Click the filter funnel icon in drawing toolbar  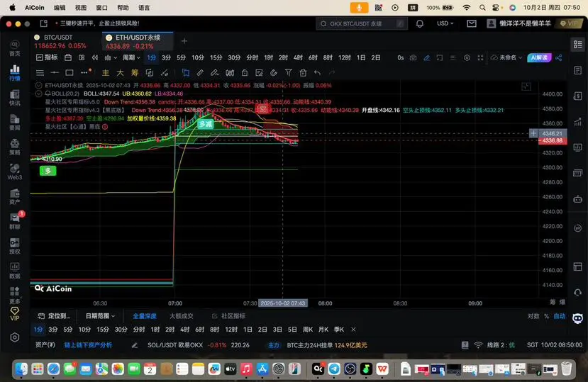pos(289,73)
